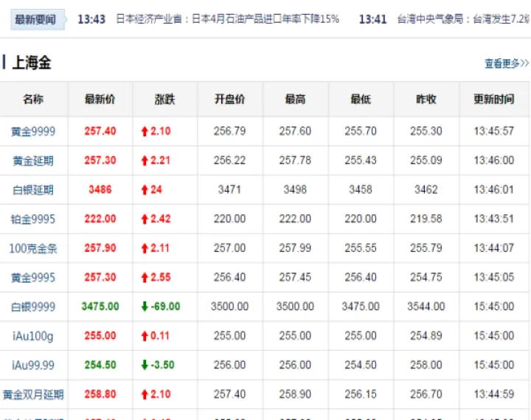This screenshot has height=420, width=531.
Task: Select latest price 258.80 for 黄金双月延期
Action: point(100,394)
